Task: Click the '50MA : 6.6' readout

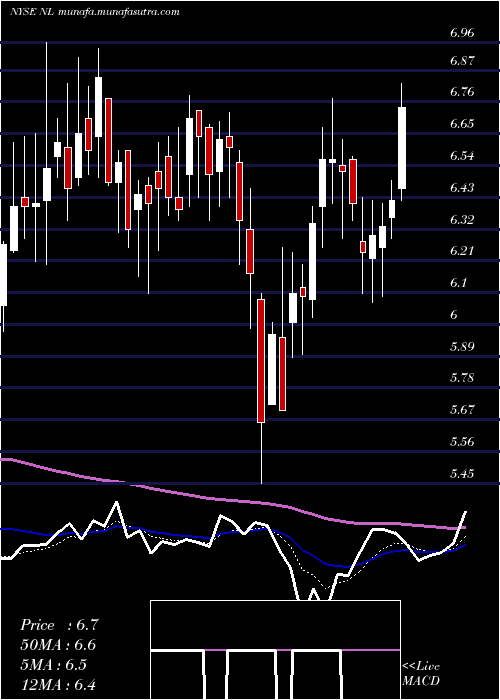Action: tap(58, 645)
